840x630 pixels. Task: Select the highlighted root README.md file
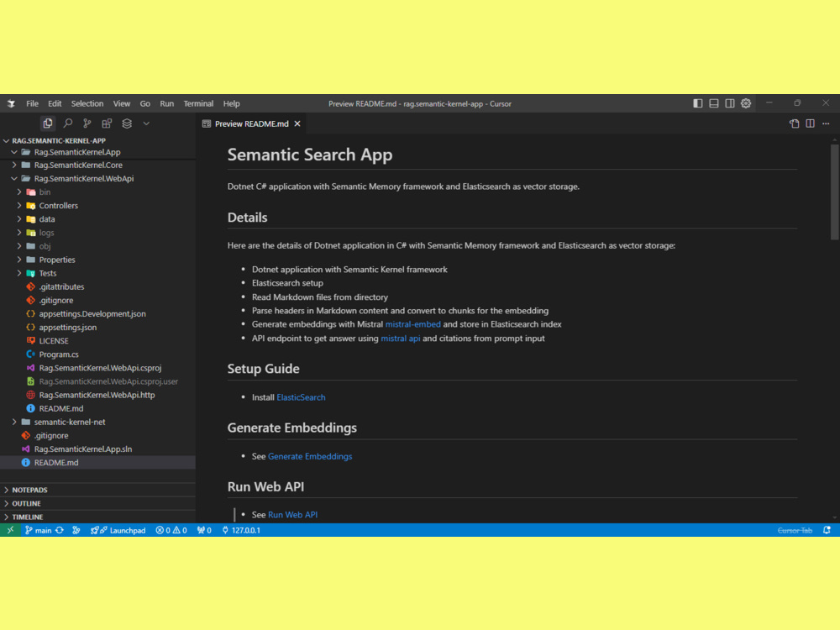pos(98,462)
